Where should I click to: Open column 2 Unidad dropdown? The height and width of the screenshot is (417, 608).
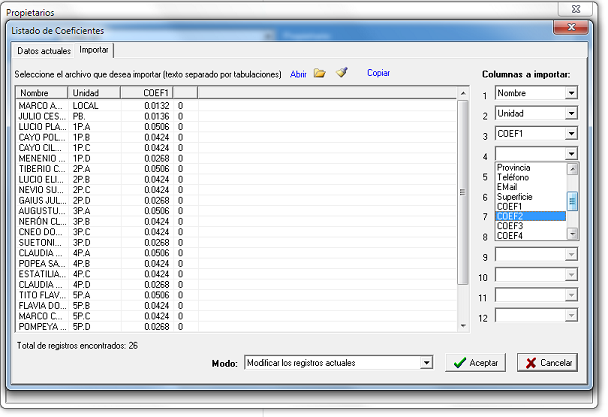pos(571,114)
